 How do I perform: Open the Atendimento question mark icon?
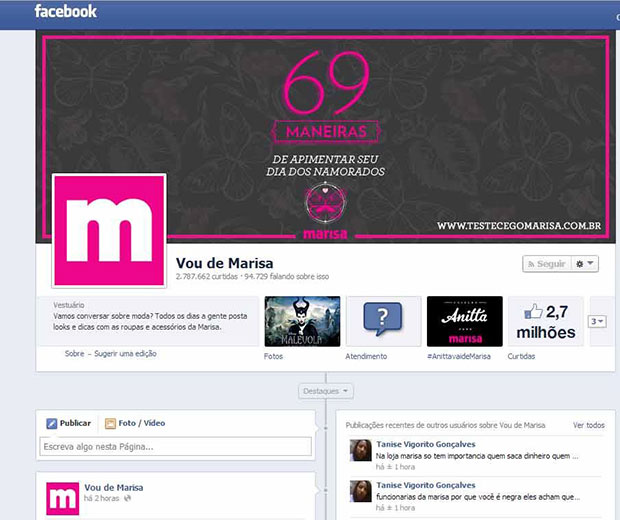[383, 321]
